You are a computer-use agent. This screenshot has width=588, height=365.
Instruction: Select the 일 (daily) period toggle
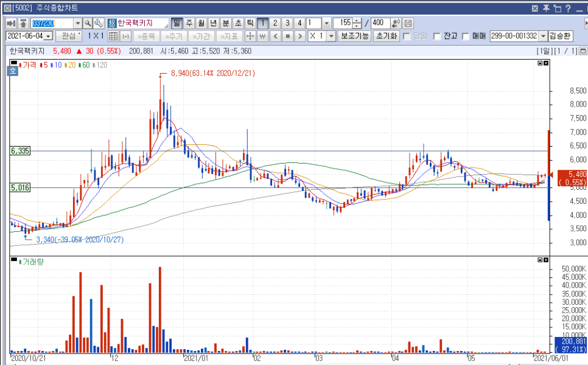coord(177,23)
